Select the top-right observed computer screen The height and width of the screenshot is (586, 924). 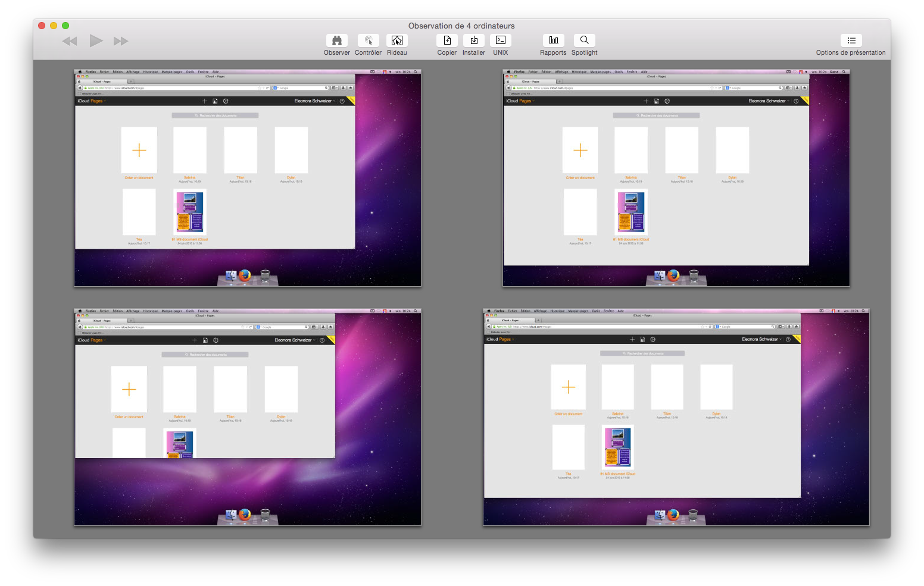click(676, 178)
